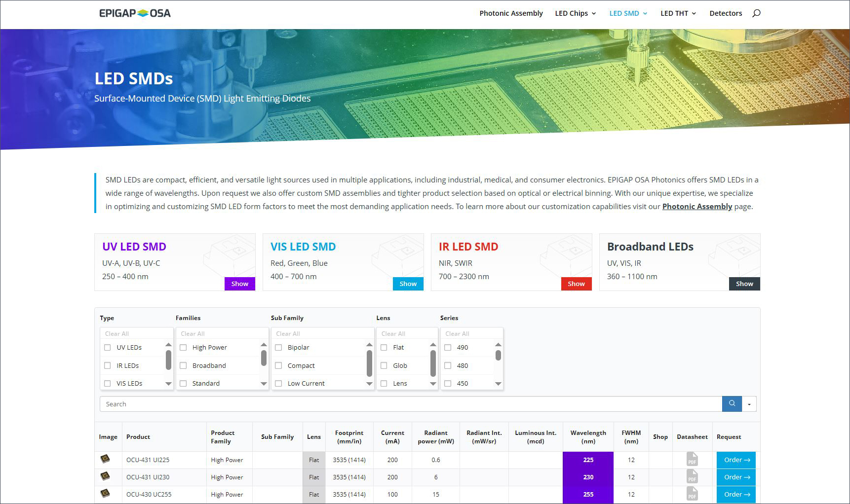
Task: Go to the Detectors menu item
Action: coord(725,13)
